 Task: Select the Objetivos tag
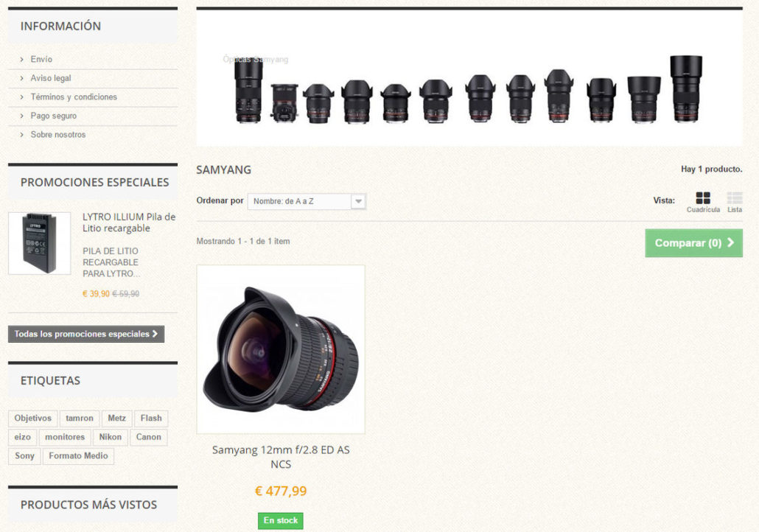[33, 419]
